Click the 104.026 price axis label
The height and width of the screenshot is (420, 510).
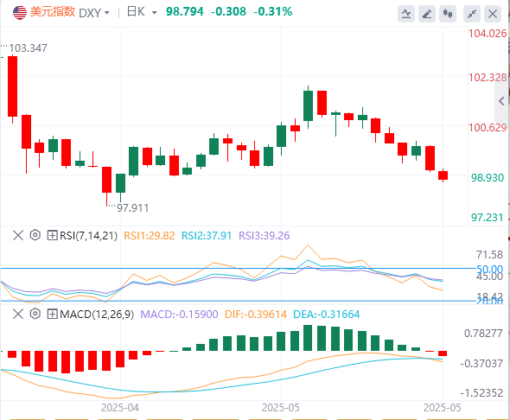[x=488, y=33]
